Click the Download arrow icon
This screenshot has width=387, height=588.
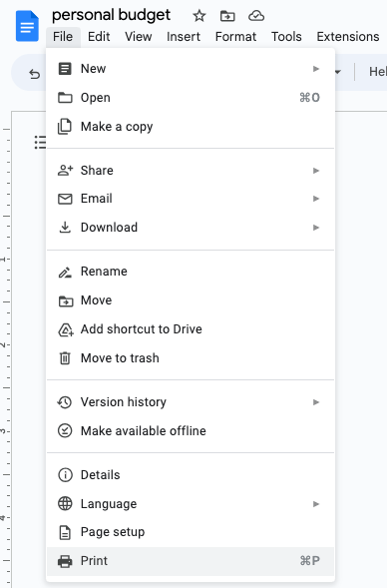(x=65, y=228)
